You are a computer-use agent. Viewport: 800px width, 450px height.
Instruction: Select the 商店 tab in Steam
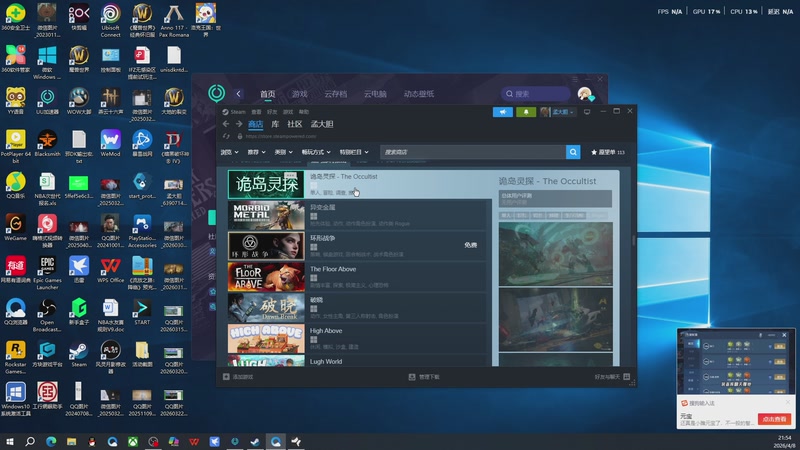[x=255, y=124]
